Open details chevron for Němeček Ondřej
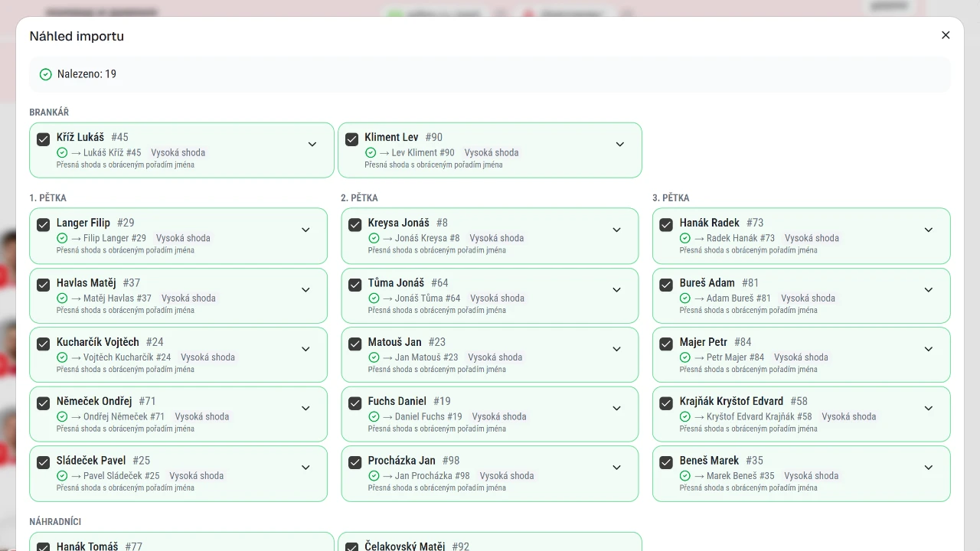This screenshot has height=551, width=980. coord(305,408)
